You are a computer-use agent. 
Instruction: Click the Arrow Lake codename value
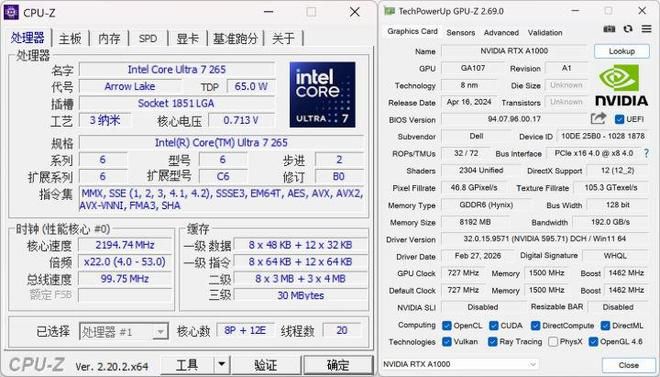(130, 87)
